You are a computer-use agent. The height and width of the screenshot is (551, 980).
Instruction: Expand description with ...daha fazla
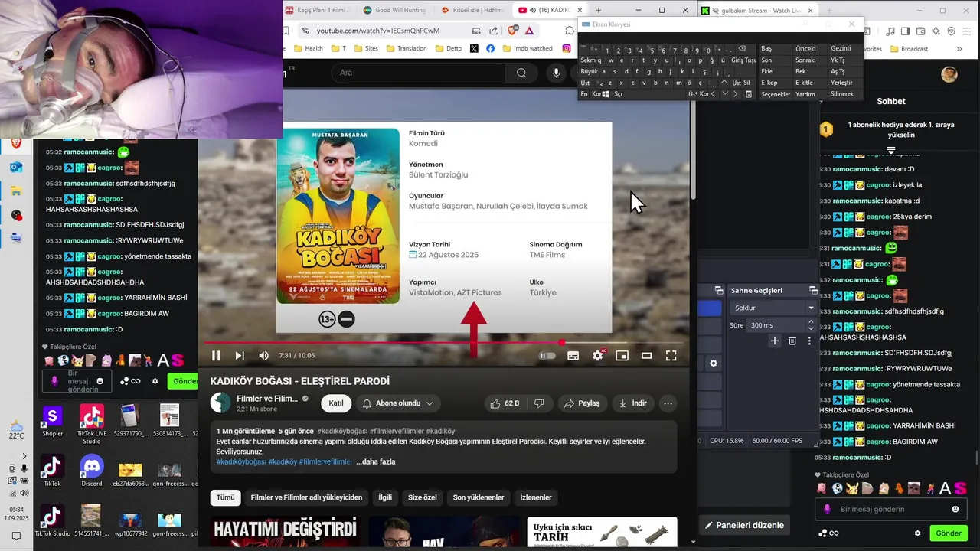[x=375, y=461]
